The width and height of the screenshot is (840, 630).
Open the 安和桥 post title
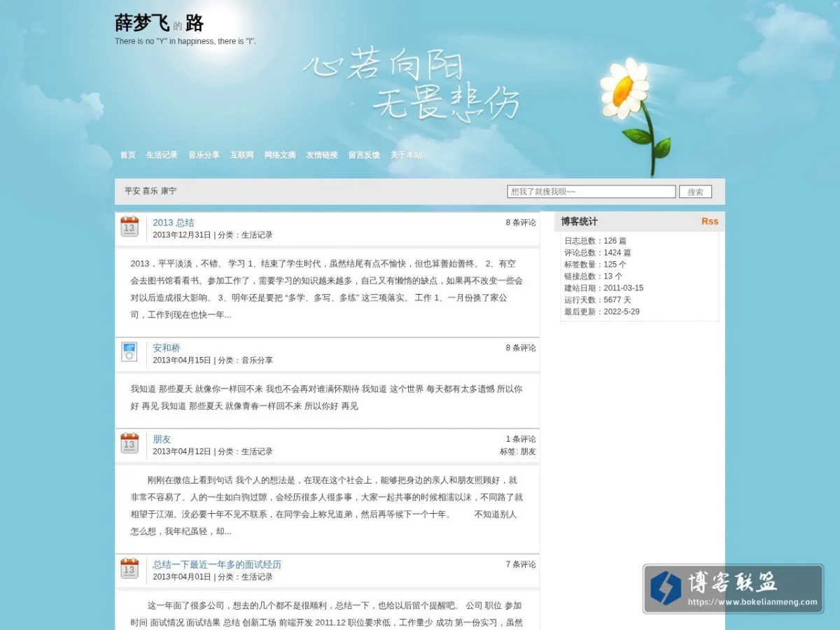tap(167, 348)
